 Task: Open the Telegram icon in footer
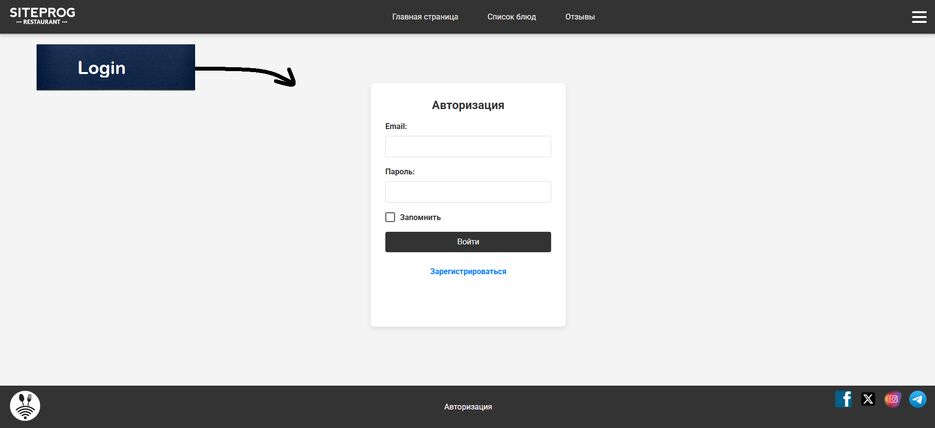pyautogui.click(x=918, y=399)
